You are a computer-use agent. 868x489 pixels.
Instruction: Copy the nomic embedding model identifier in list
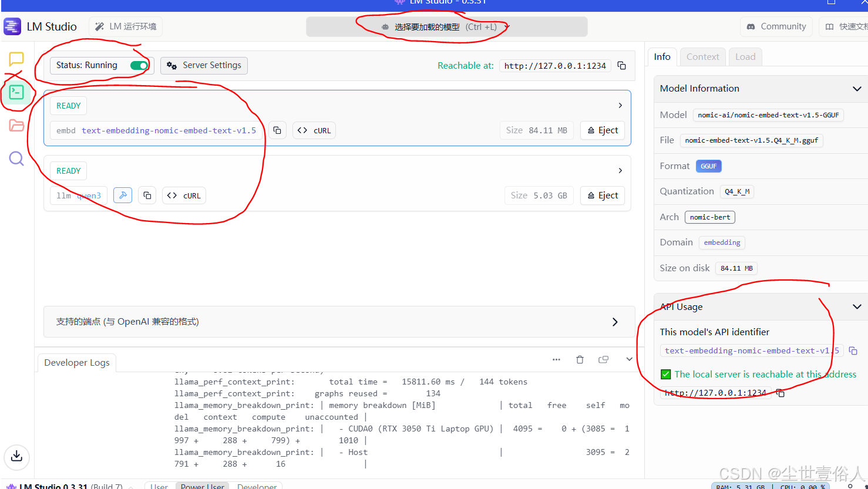pyautogui.click(x=277, y=130)
